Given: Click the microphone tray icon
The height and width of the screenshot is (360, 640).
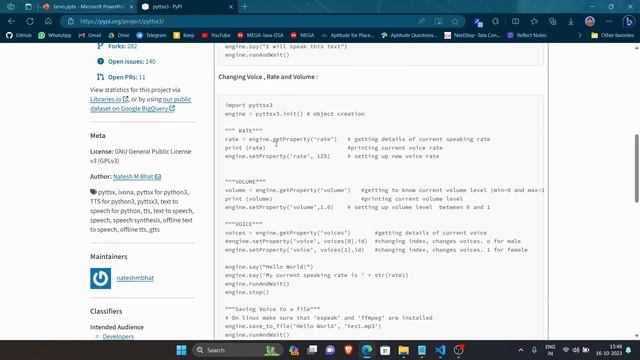Looking at the screenshot, I should pyautogui.click(x=534, y=350).
